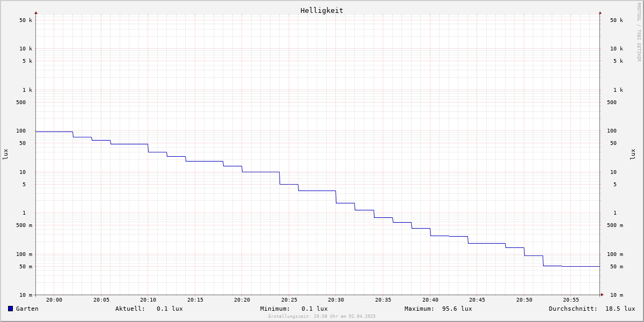Click the Erstellungszeit timestamp line

click(322, 317)
